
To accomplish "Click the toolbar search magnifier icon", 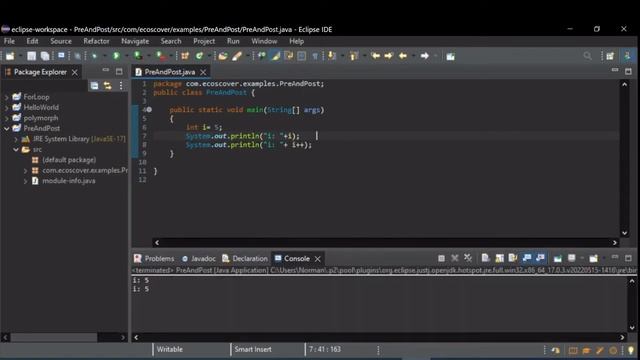I will click(587, 56).
